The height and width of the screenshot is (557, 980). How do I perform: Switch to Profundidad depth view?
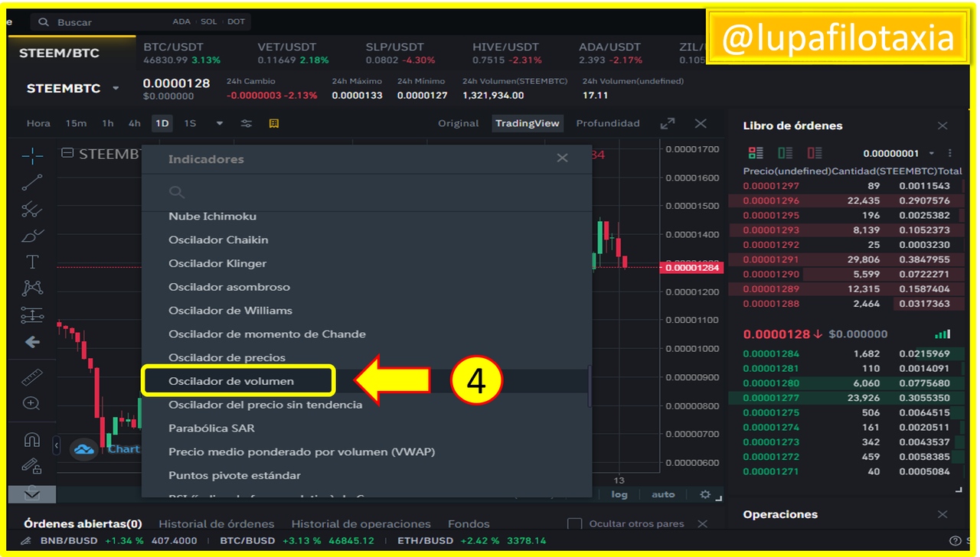pyautogui.click(x=608, y=123)
